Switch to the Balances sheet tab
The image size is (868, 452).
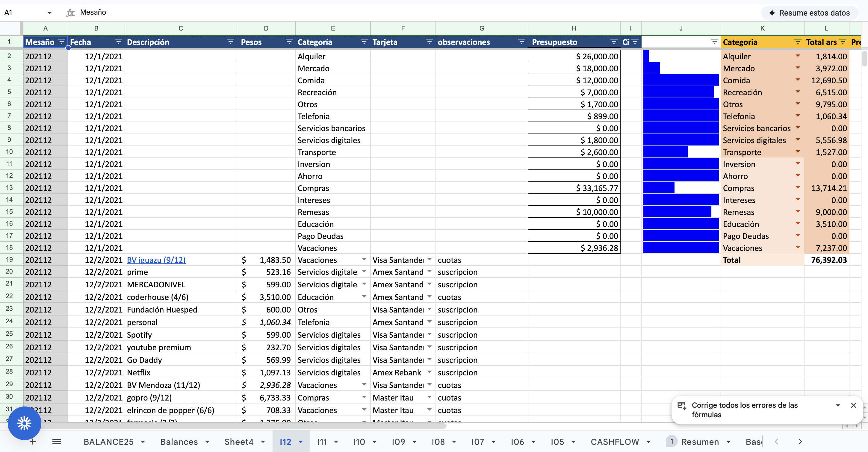pos(179,442)
